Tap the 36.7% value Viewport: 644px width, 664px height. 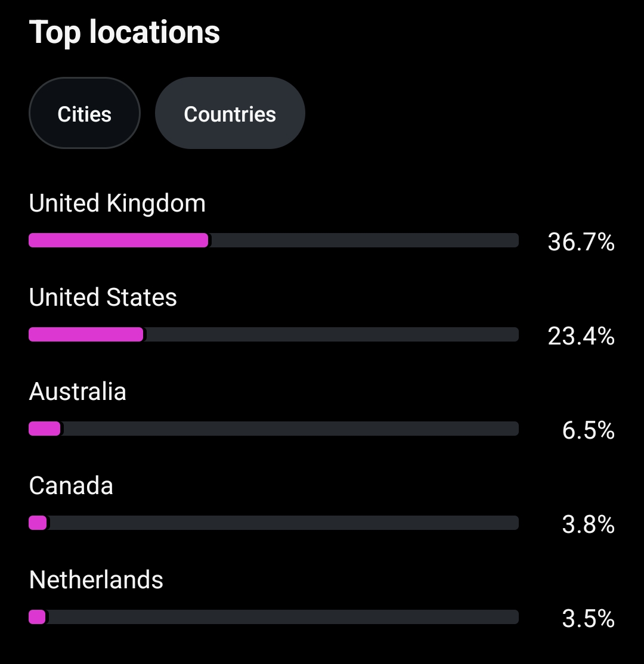pos(580,243)
